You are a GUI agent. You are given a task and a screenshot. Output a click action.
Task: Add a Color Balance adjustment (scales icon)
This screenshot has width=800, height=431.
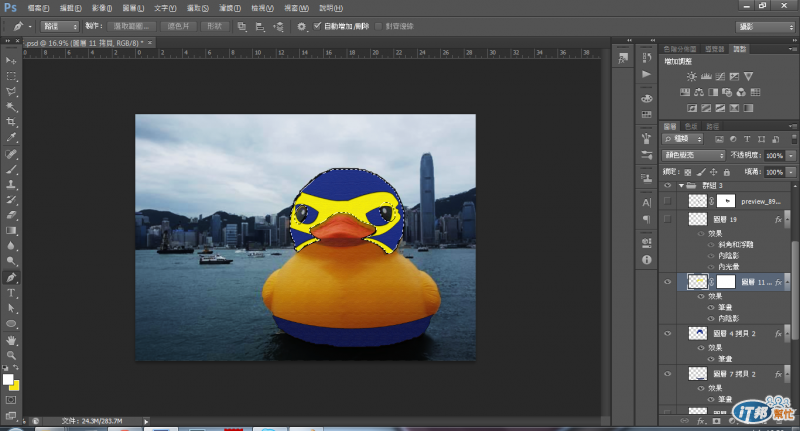699,92
